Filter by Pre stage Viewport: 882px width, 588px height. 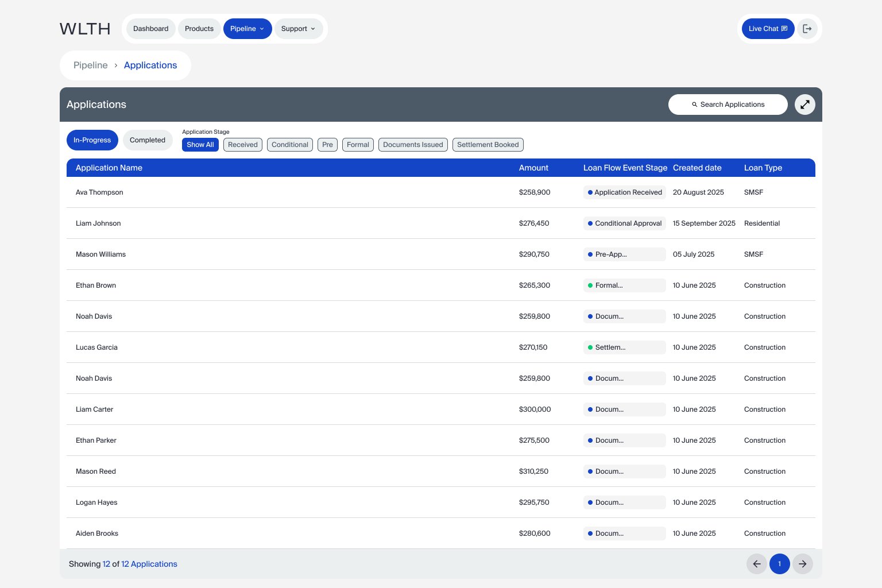327,145
